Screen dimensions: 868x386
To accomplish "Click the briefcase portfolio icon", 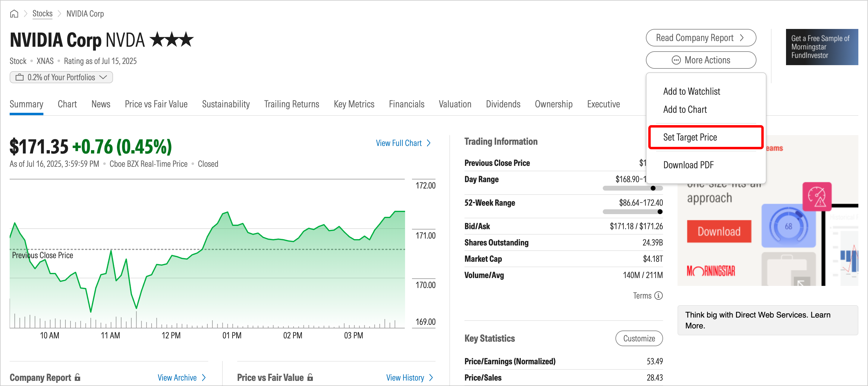I will pyautogui.click(x=20, y=77).
